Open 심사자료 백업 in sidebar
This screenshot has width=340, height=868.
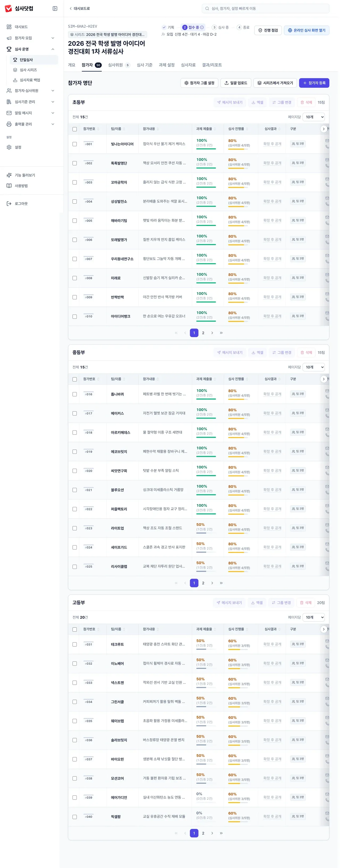pyautogui.click(x=34, y=80)
